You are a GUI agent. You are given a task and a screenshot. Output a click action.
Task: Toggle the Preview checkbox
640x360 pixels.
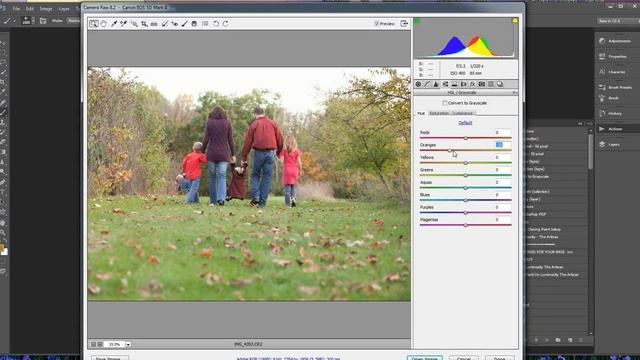[x=377, y=24]
